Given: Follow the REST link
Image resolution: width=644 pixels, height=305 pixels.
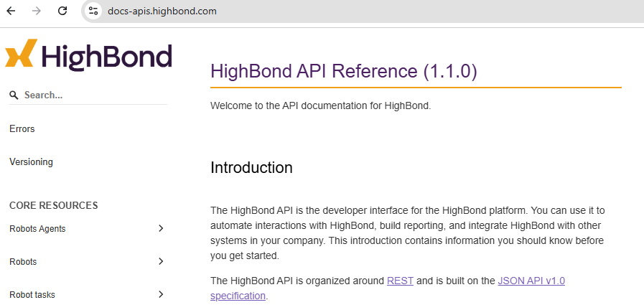Looking at the screenshot, I should (x=400, y=281).
